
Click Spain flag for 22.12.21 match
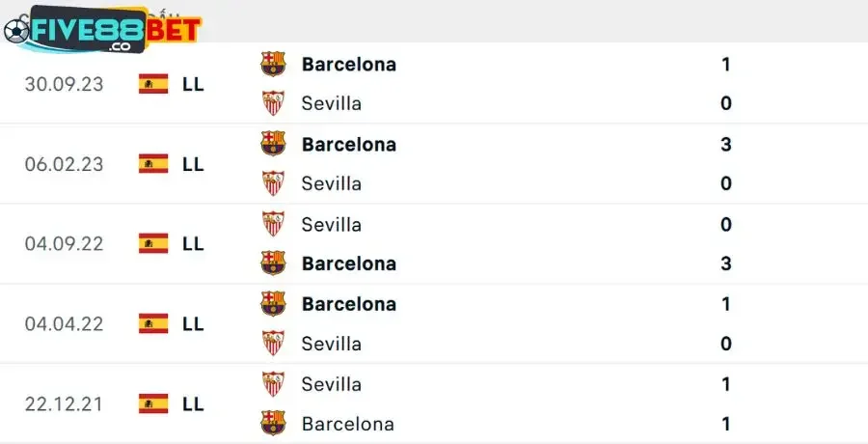point(153,403)
